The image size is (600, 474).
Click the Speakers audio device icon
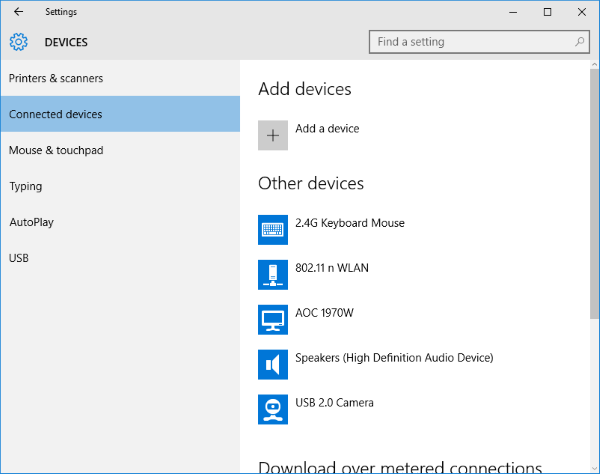[273, 365]
